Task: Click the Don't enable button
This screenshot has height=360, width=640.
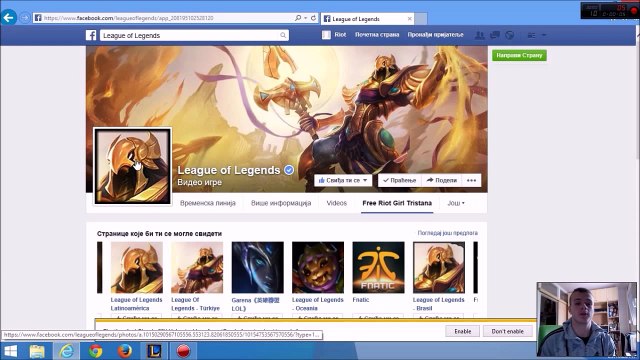Action: (507, 331)
